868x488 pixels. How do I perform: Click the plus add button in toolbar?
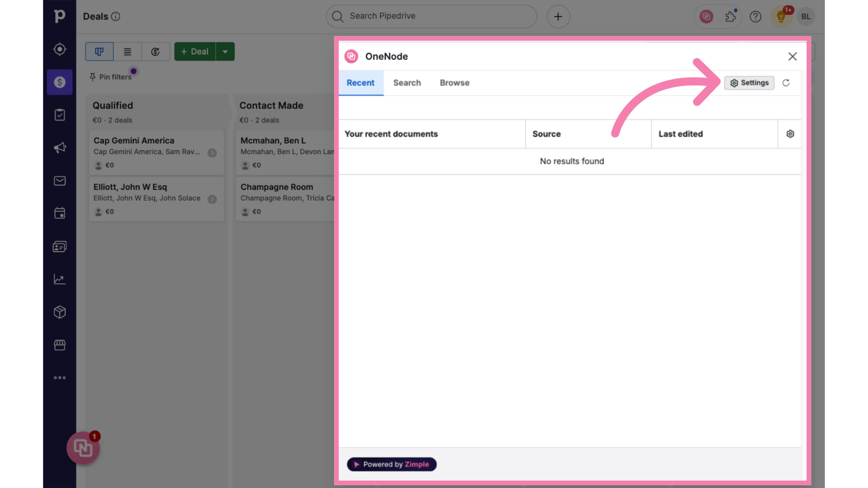coord(558,16)
